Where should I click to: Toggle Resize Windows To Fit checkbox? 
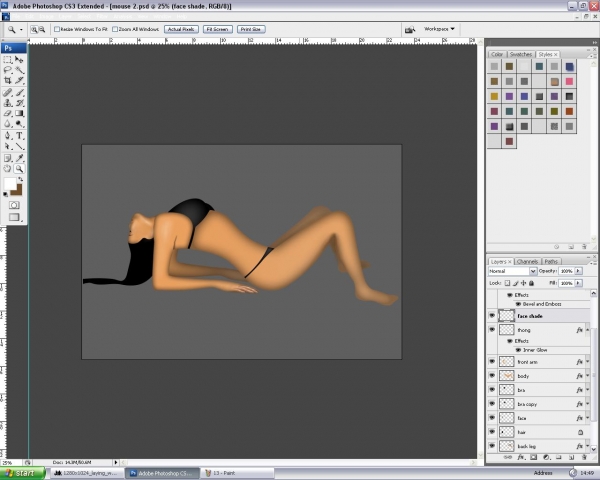point(57,29)
